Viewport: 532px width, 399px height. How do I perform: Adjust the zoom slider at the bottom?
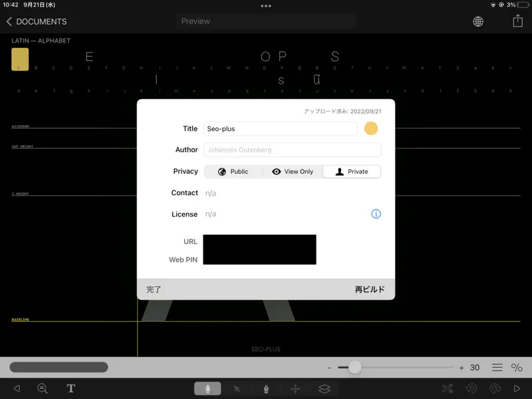[355, 366]
